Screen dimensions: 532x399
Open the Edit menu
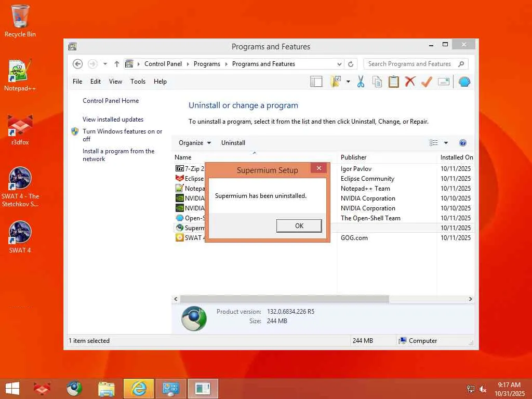pos(96,82)
